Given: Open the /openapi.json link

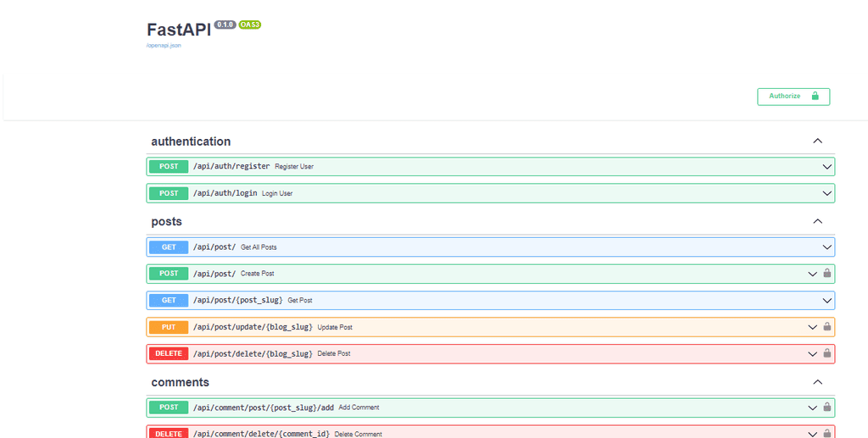Looking at the screenshot, I should pyautogui.click(x=164, y=46).
